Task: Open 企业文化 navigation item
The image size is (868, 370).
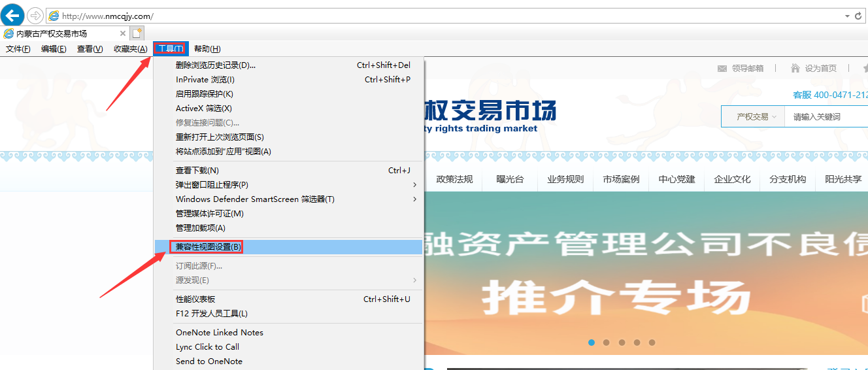Action: click(x=732, y=179)
